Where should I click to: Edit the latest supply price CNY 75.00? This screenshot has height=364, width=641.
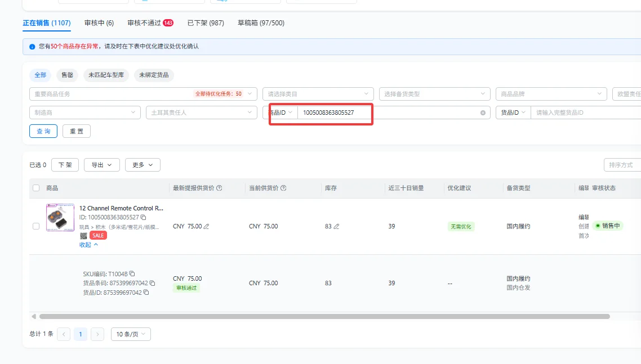207,226
